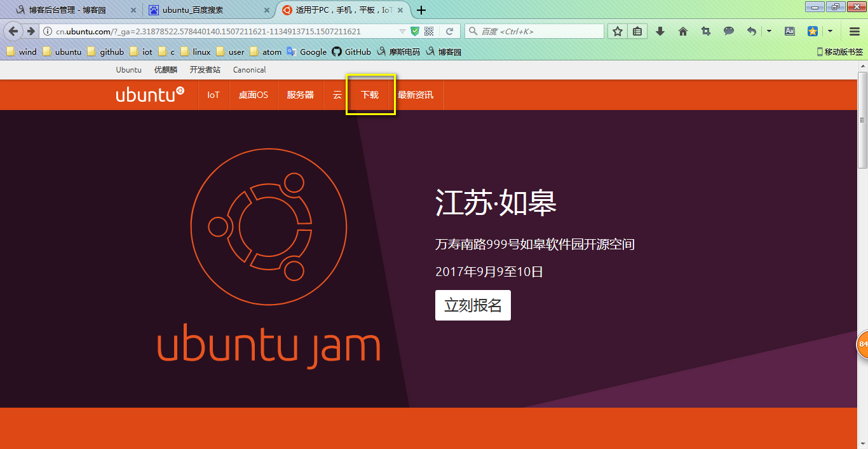Click the 立刻报名 button
This screenshot has width=868, height=449.
click(x=473, y=305)
